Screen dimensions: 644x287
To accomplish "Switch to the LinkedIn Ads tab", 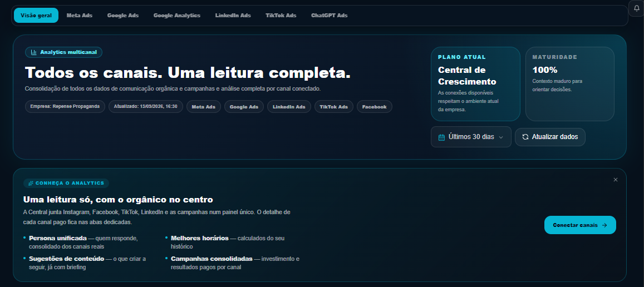I will 233,15.
